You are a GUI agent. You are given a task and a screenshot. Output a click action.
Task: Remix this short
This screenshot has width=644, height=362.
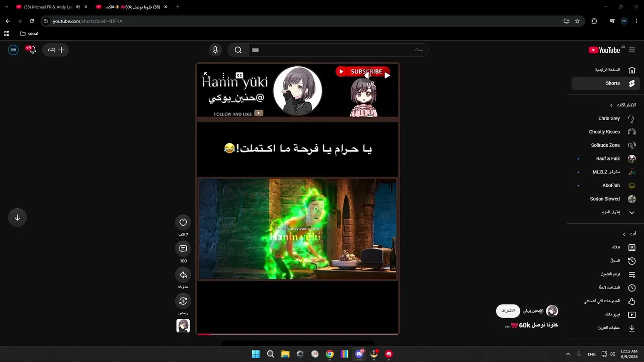click(x=183, y=301)
